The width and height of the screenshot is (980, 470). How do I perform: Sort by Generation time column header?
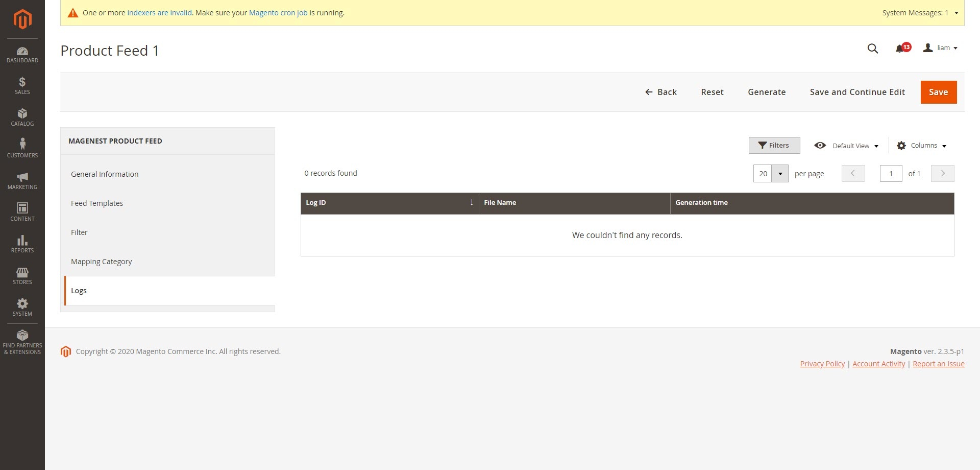point(812,203)
